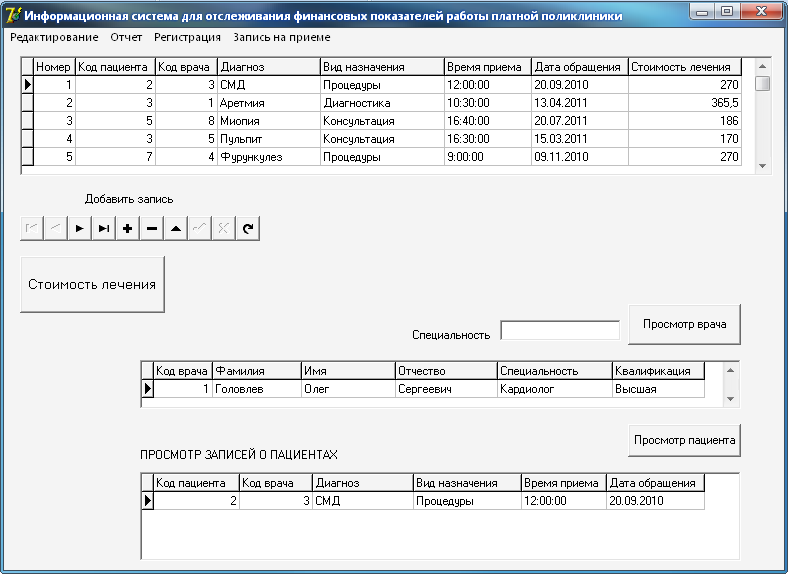Click Время приема header in top grid

point(487,67)
